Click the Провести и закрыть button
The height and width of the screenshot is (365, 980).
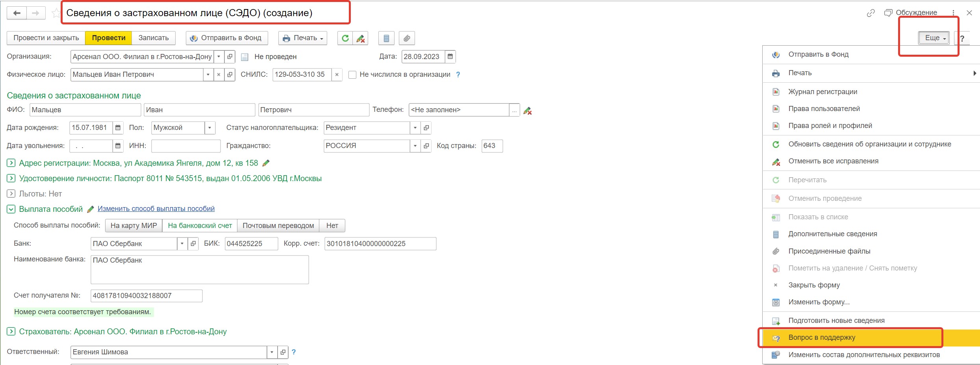pos(46,38)
